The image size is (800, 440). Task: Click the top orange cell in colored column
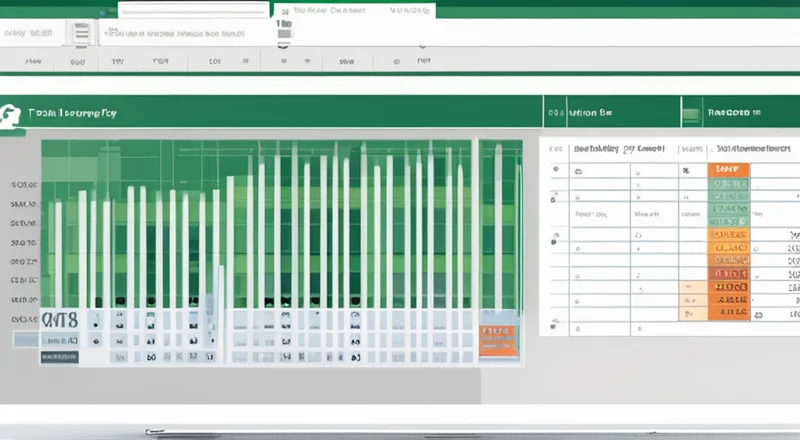coord(728,170)
